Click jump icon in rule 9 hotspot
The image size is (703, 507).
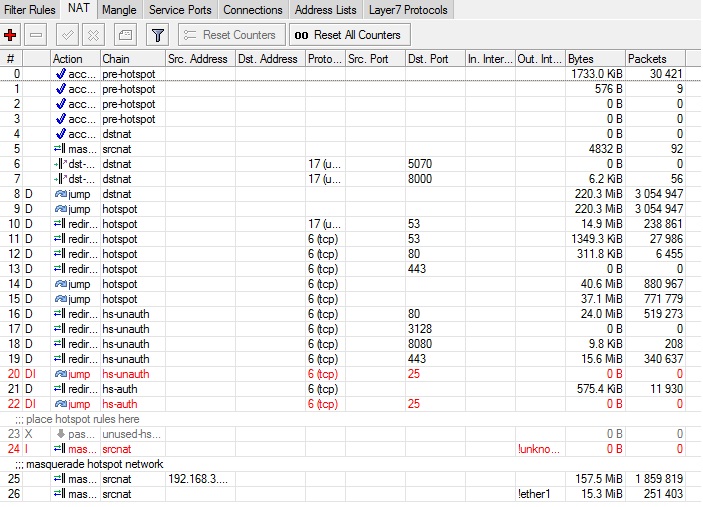pyautogui.click(x=61, y=209)
